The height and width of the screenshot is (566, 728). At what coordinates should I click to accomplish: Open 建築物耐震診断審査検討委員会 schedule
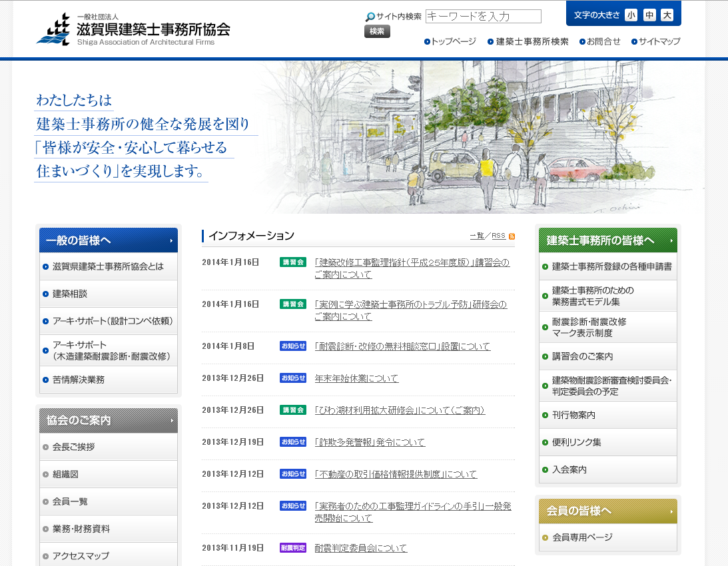[607, 386]
